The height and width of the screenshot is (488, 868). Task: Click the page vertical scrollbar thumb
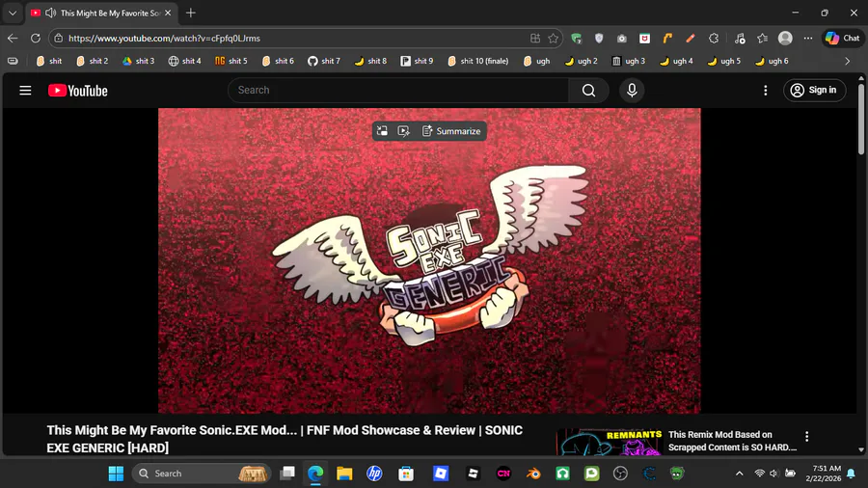(x=861, y=119)
